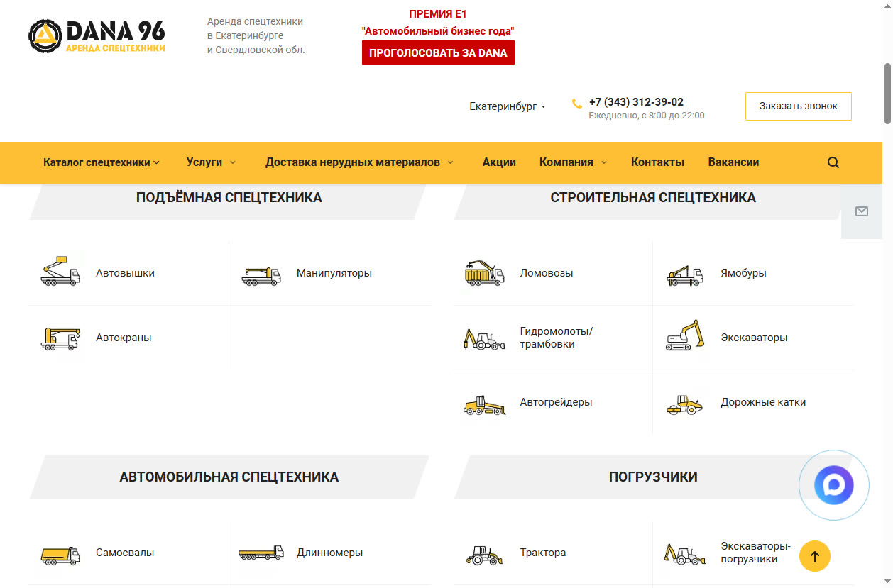Click the Ямобуры machine icon
893x588 pixels.
click(x=685, y=274)
